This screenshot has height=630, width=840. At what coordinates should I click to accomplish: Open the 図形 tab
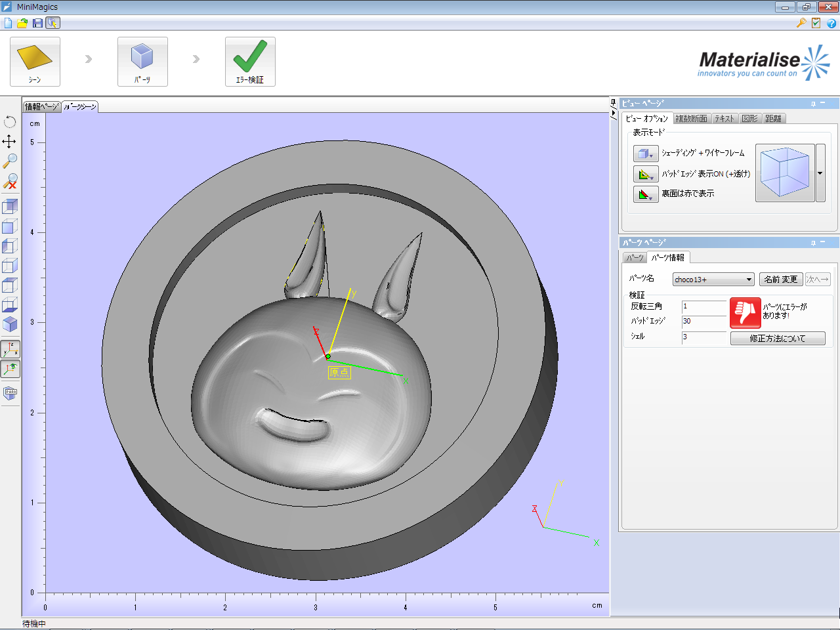[750, 119]
